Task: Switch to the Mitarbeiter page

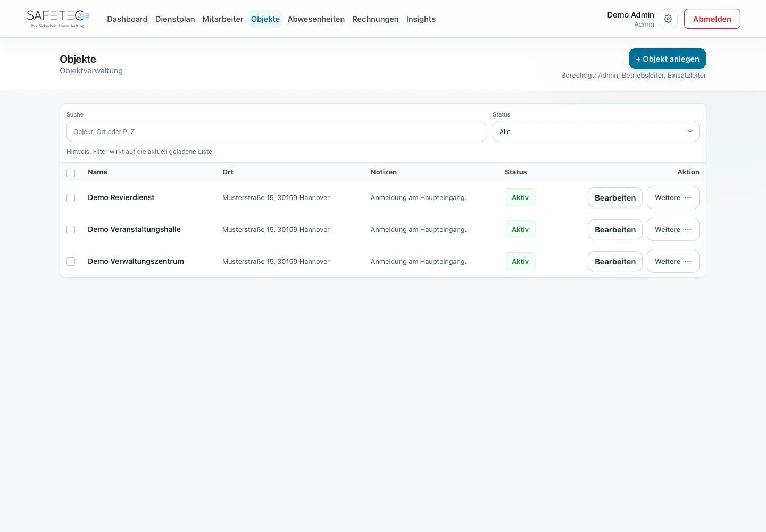Action: pos(223,19)
